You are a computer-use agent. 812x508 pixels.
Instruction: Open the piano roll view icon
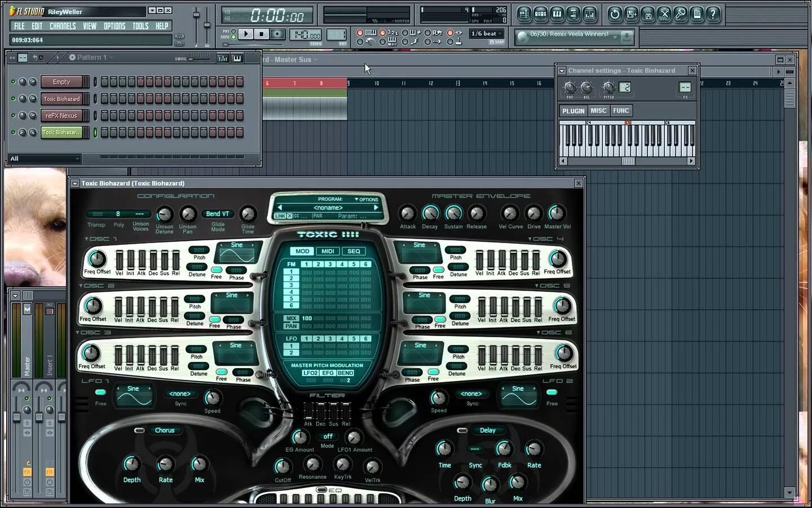[x=557, y=14]
